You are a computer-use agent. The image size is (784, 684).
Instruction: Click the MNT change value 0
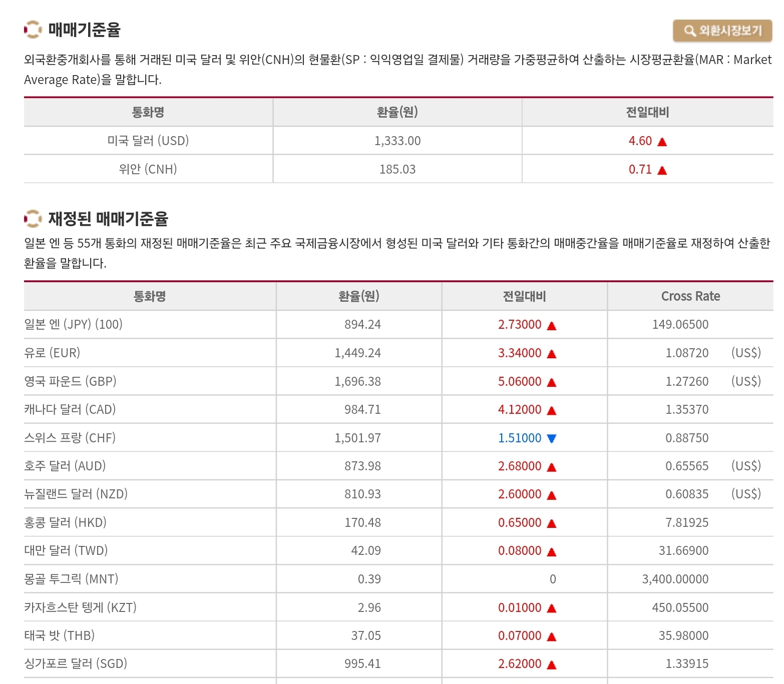point(553,579)
